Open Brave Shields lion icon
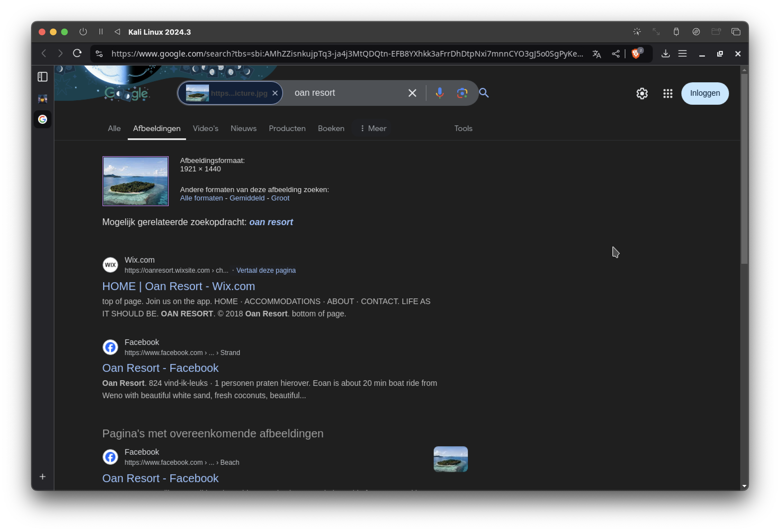The image size is (780, 532). click(636, 54)
